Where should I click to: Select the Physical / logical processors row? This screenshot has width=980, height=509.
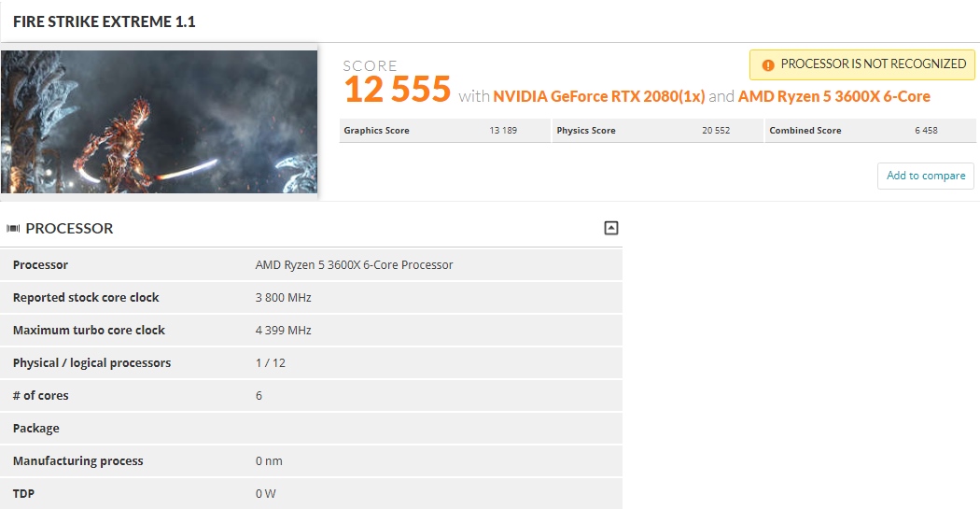point(311,362)
